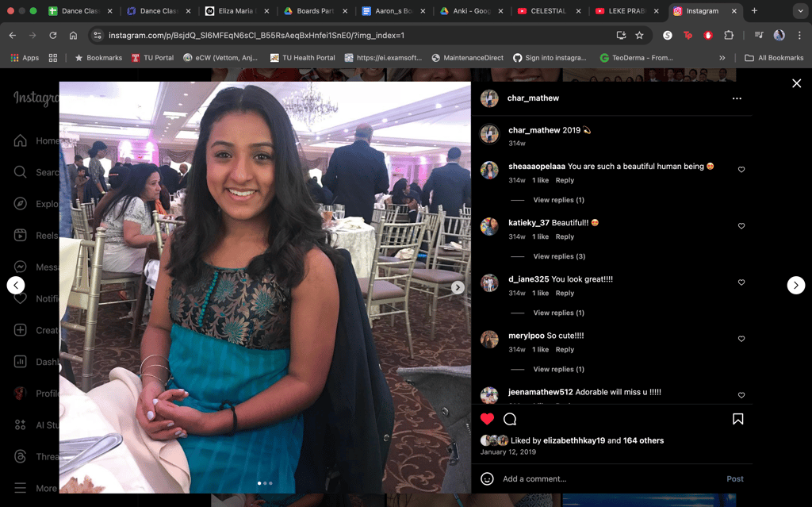This screenshot has height=507, width=812.
Task: Open a new browser tab
Action: 754,11
